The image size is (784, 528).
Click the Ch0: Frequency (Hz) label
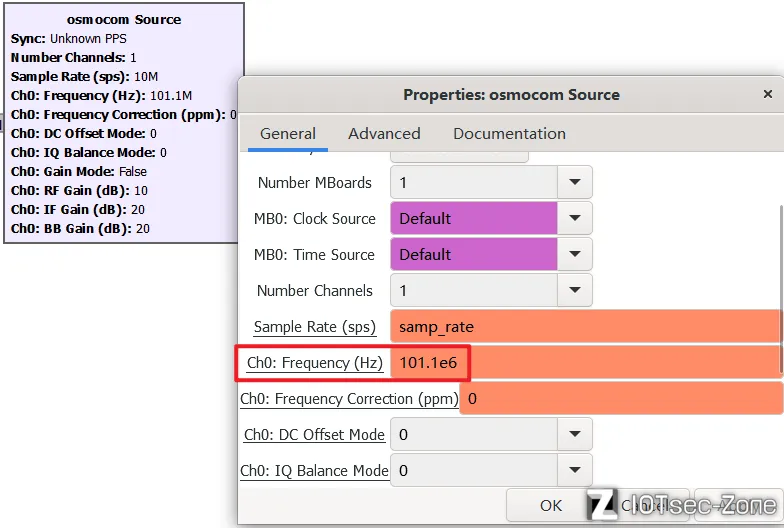click(315, 362)
